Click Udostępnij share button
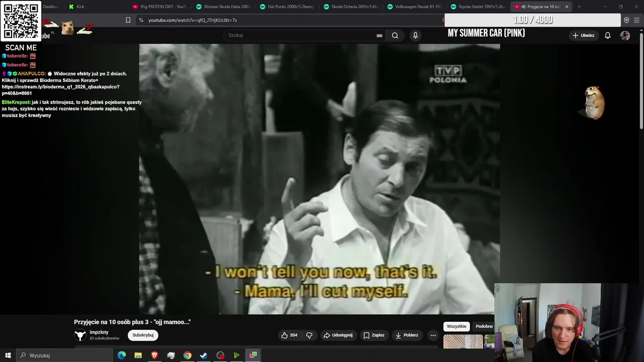644x362 pixels. click(338, 335)
